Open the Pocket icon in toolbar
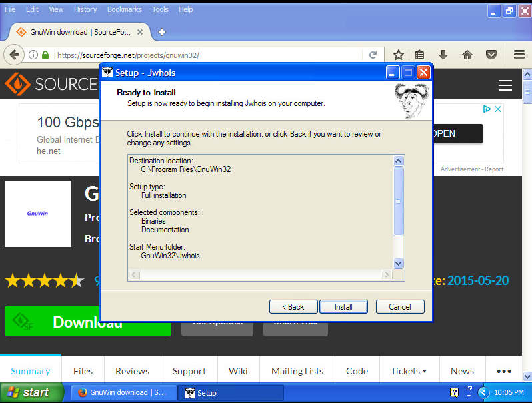532x403 pixels. click(491, 55)
